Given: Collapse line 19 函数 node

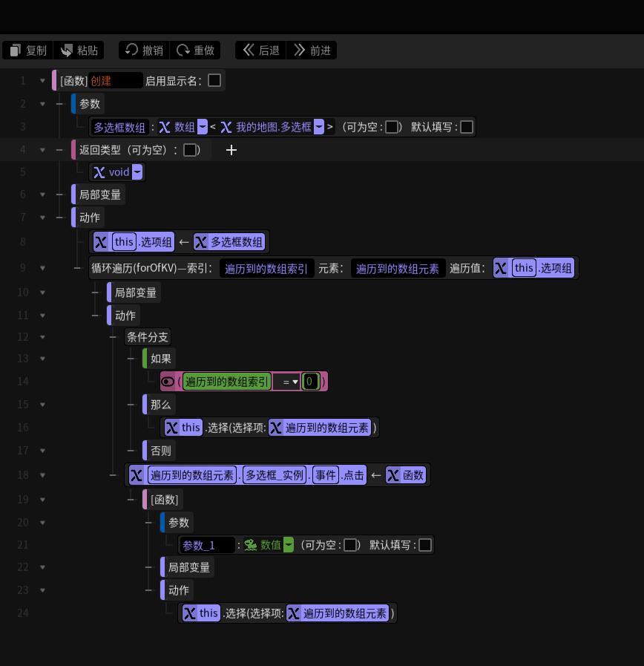Looking at the screenshot, I should [42, 500].
